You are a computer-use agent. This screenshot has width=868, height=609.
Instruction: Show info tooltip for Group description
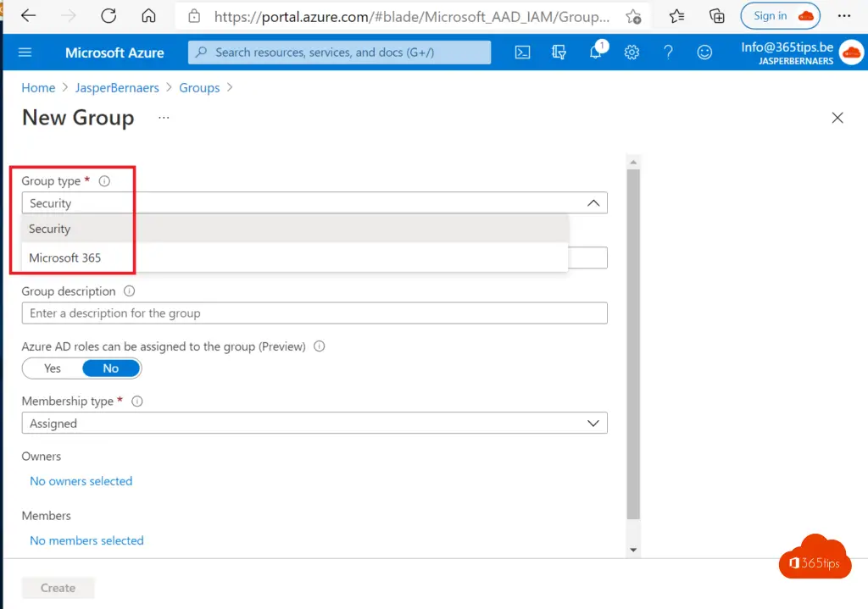coord(129,291)
